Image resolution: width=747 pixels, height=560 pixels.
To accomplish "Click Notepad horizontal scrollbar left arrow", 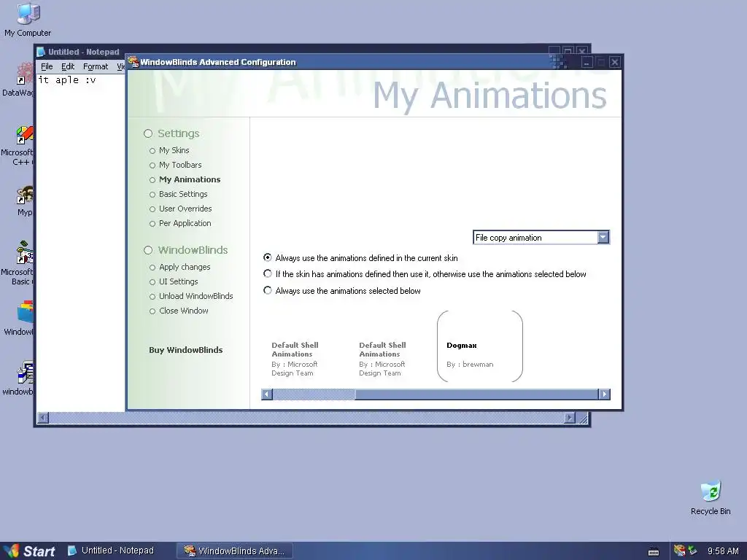I will click(43, 418).
